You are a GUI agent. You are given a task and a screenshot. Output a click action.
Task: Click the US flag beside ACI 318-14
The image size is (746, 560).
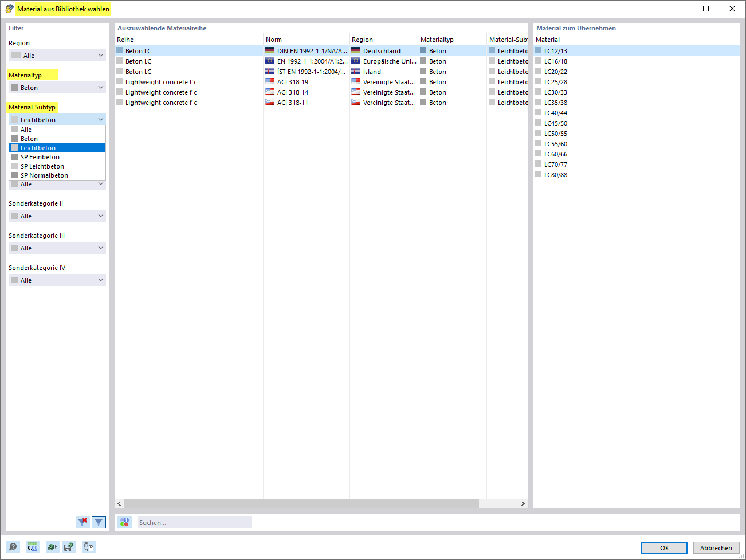tap(270, 92)
